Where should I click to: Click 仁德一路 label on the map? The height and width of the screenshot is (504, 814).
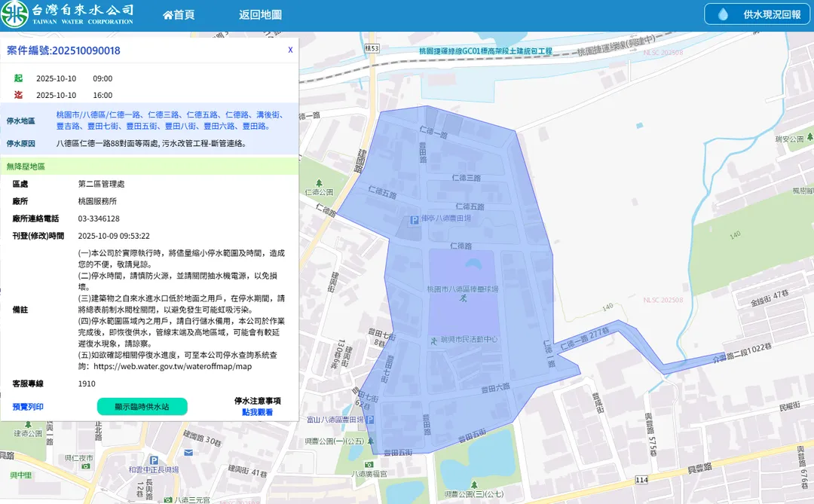click(433, 133)
